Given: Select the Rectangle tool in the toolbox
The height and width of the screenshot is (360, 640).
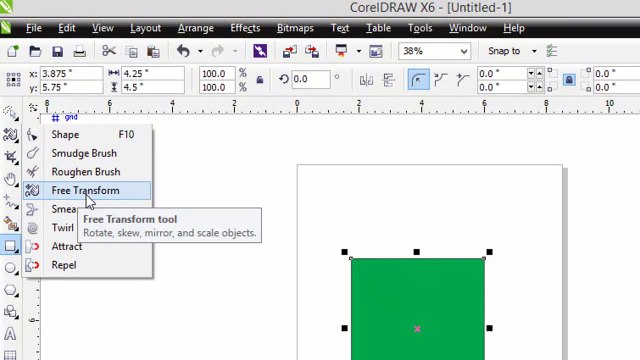Looking at the screenshot, I should 10,246.
